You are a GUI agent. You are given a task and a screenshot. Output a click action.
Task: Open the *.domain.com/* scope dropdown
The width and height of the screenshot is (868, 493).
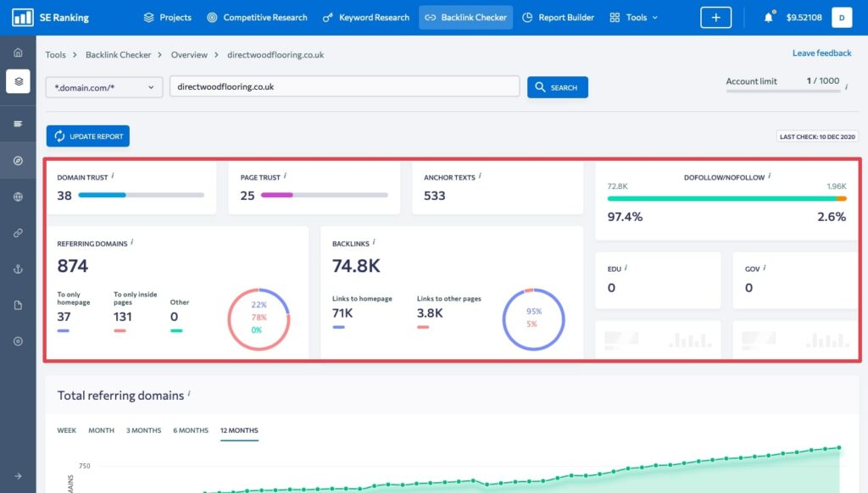tap(104, 87)
